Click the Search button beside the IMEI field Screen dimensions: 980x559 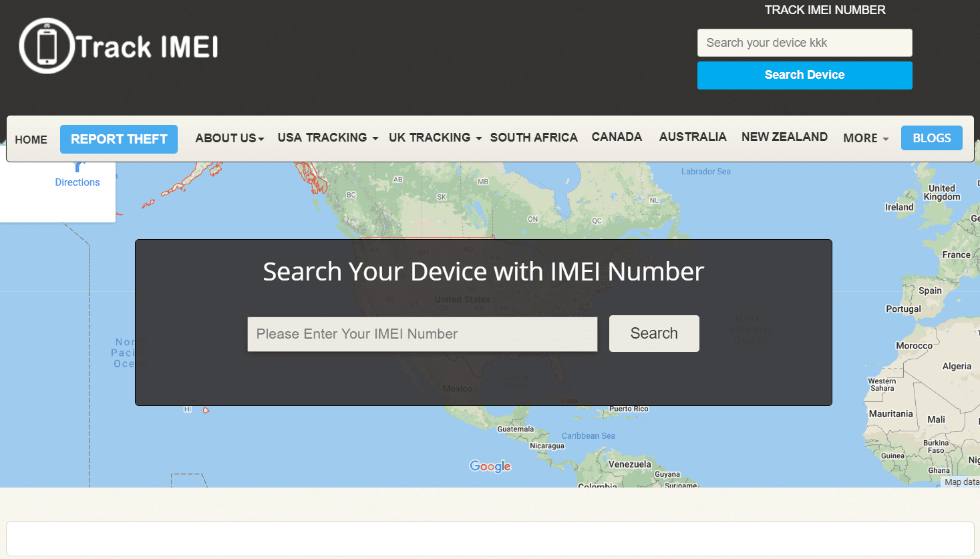[653, 333]
